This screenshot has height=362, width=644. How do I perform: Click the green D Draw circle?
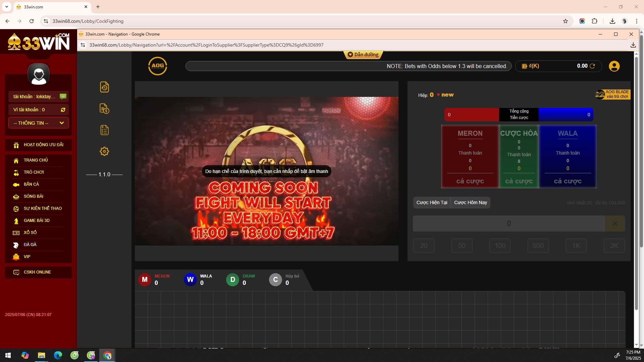coord(232,280)
